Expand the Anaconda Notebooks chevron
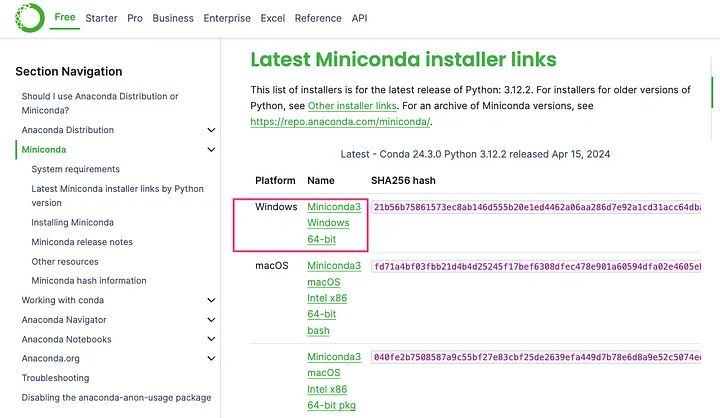 [x=211, y=339]
